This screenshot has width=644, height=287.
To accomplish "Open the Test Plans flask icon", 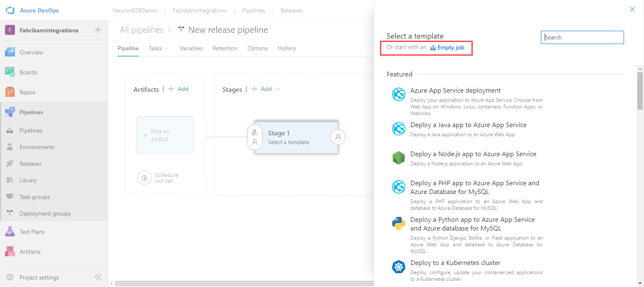I will click(10, 232).
